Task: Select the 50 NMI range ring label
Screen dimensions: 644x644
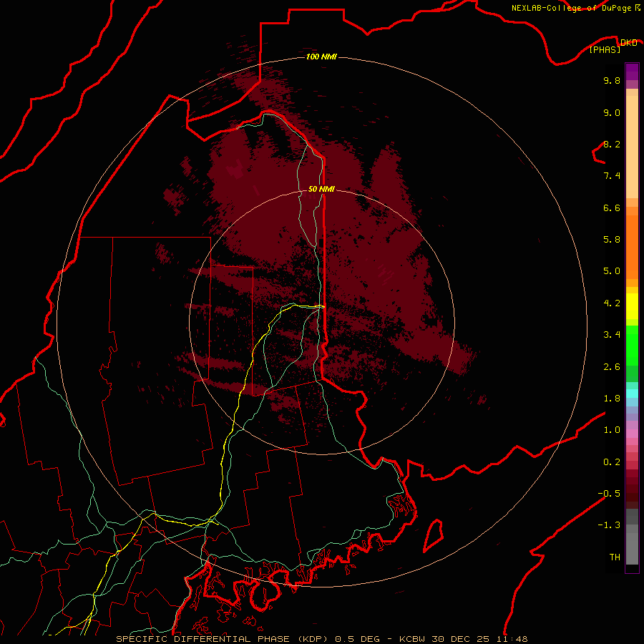Action: 321,189
